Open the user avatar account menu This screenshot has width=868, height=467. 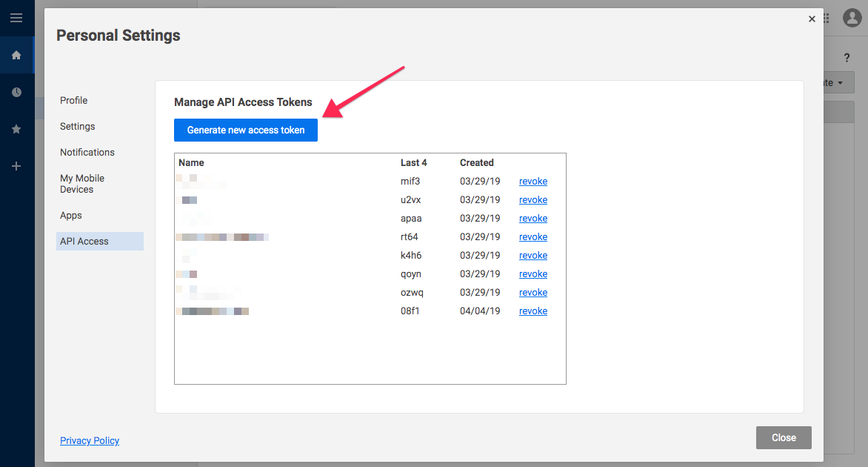click(851, 18)
